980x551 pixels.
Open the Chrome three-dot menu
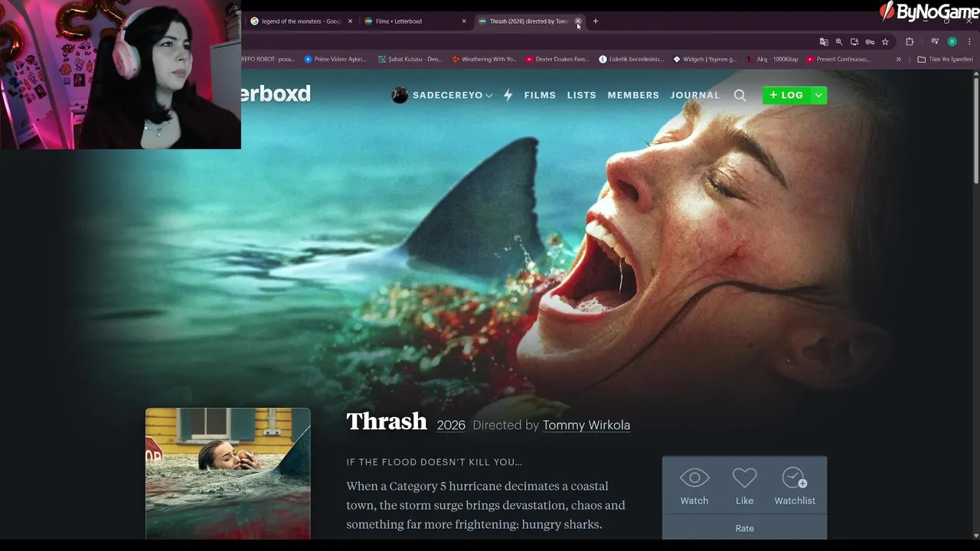[969, 42]
